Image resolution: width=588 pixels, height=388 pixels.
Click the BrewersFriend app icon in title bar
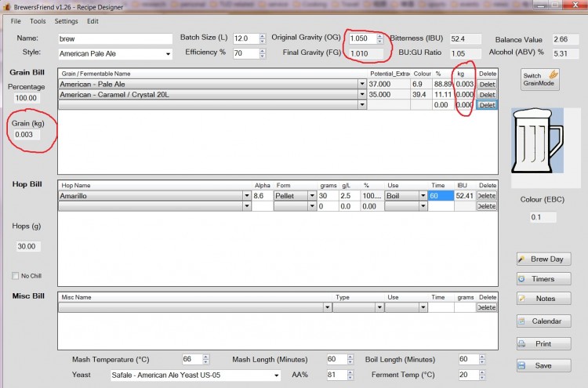(x=6, y=7)
